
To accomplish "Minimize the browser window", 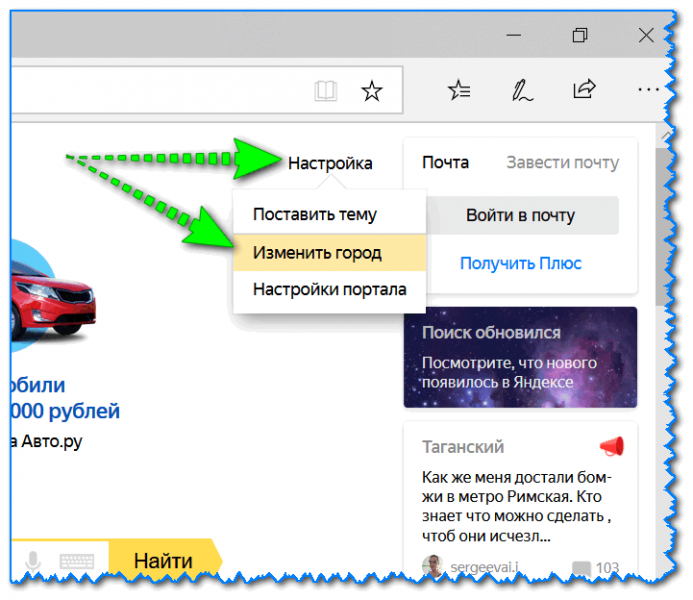I will pyautogui.click(x=514, y=35).
